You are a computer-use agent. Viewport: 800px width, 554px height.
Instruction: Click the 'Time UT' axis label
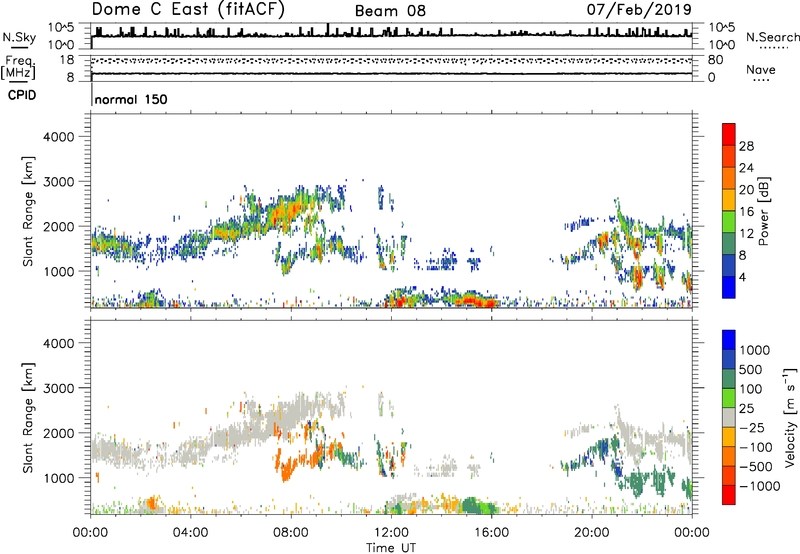coord(391,547)
